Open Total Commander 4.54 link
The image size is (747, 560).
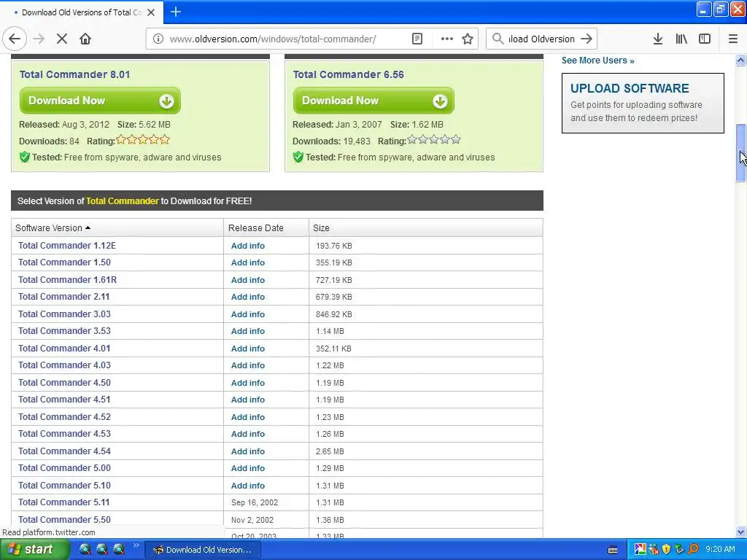[64, 451]
